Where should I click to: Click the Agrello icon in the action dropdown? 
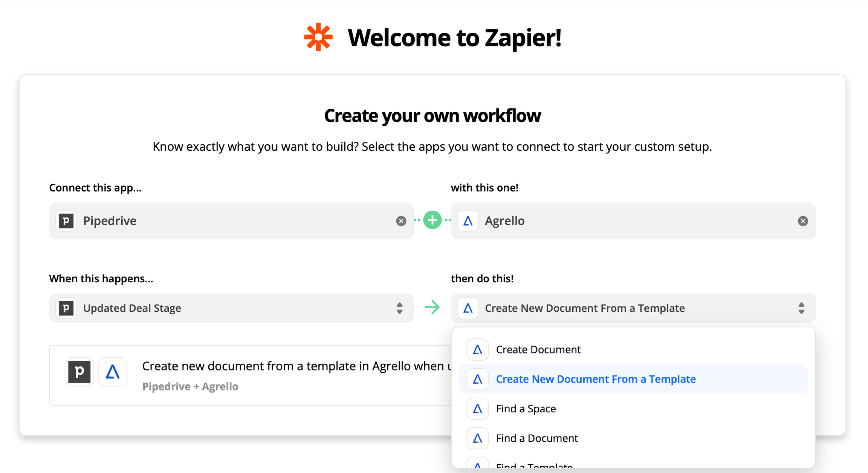coord(468,308)
